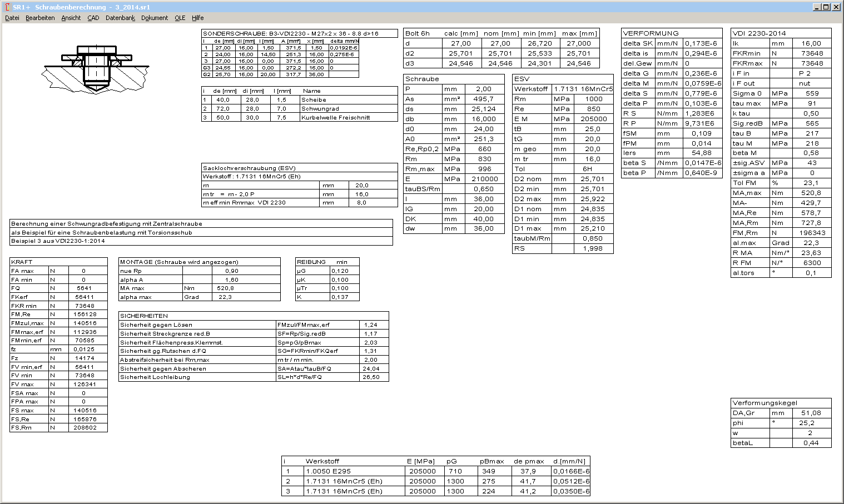Close the SR1+ window

coord(836,7)
